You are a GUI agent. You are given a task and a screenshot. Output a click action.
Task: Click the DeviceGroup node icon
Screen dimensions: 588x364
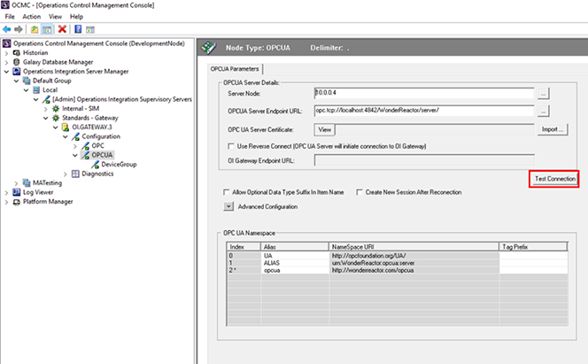pos(96,164)
